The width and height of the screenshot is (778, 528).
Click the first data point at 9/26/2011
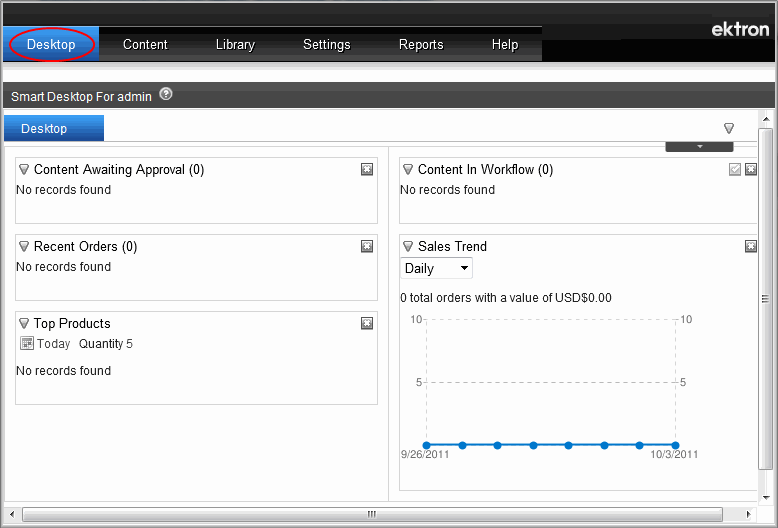[426, 445]
